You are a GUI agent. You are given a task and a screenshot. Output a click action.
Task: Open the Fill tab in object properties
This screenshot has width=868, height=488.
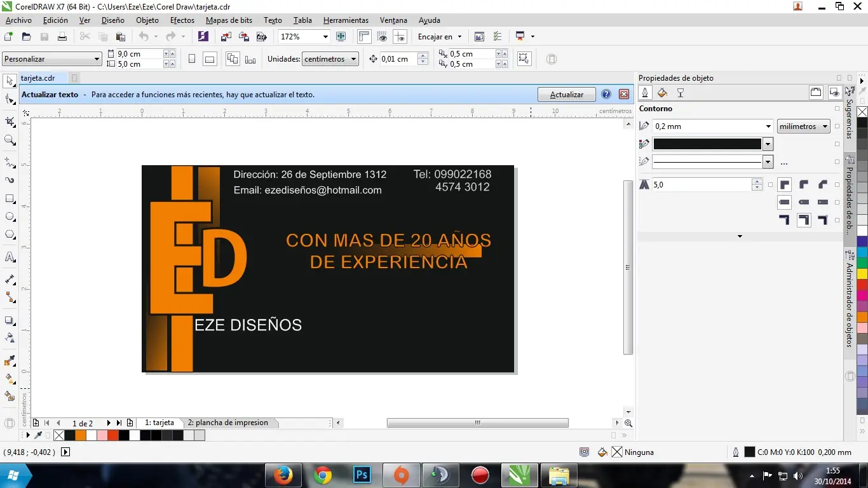pos(662,93)
